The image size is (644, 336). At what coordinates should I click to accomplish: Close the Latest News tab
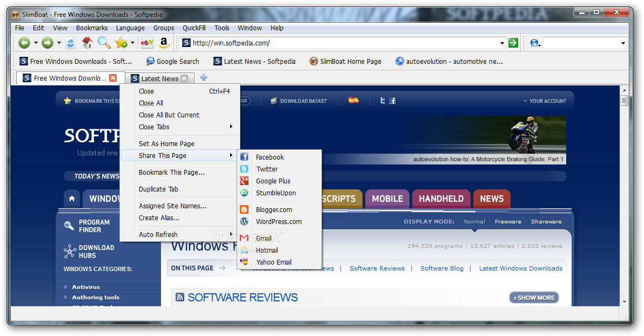pyautogui.click(x=184, y=78)
